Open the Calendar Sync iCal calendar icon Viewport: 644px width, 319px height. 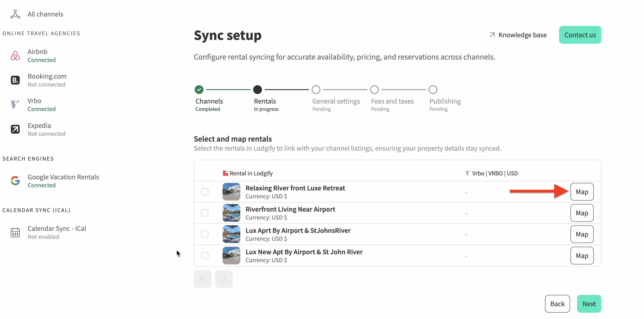coord(15,232)
